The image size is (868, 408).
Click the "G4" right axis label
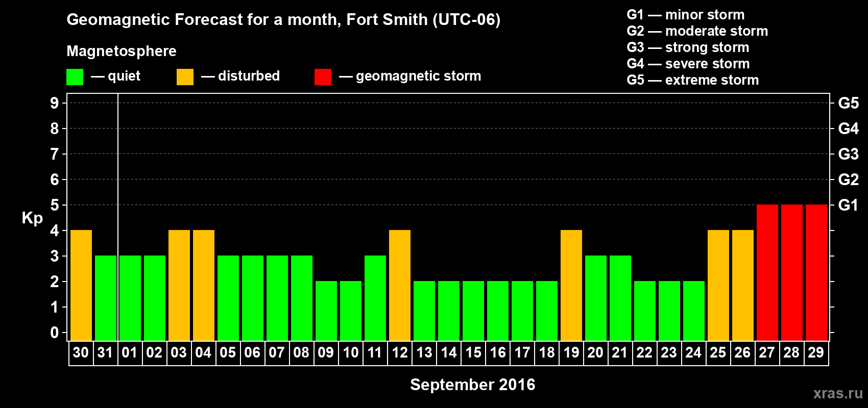pos(849,129)
